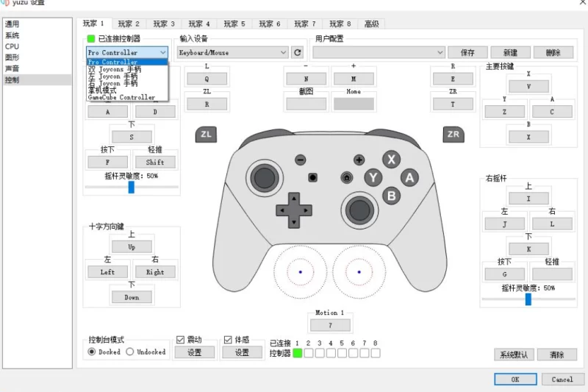Click the Home button on the controller image
The height and width of the screenshot is (392, 588).
tap(346, 177)
